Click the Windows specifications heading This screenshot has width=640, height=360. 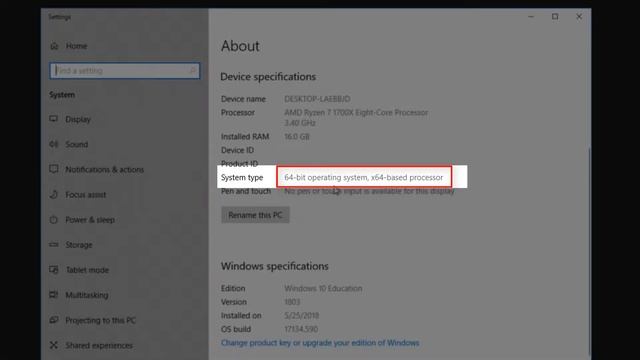point(275,266)
